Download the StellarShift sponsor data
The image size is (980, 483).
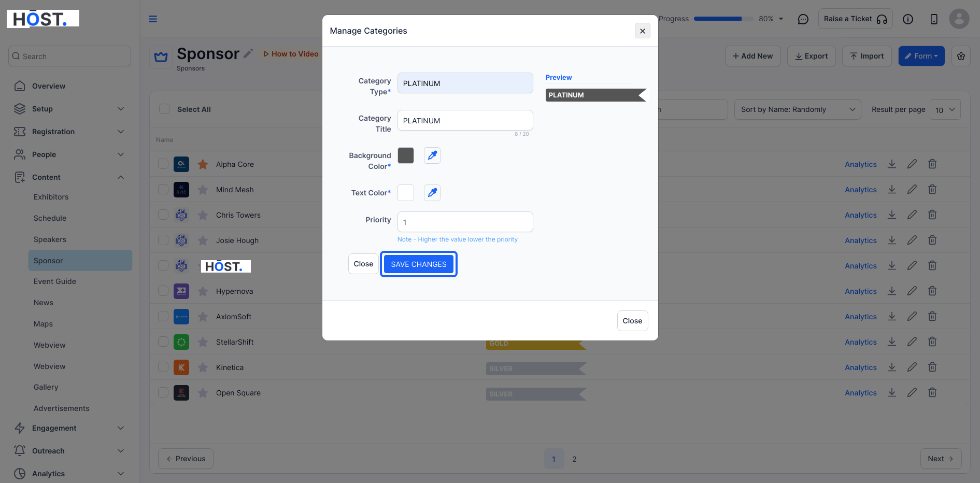892,342
